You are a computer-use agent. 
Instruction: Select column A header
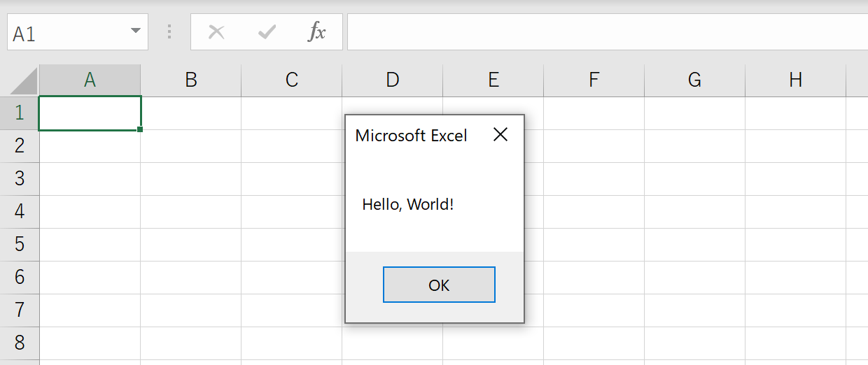(x=90, y=80)
